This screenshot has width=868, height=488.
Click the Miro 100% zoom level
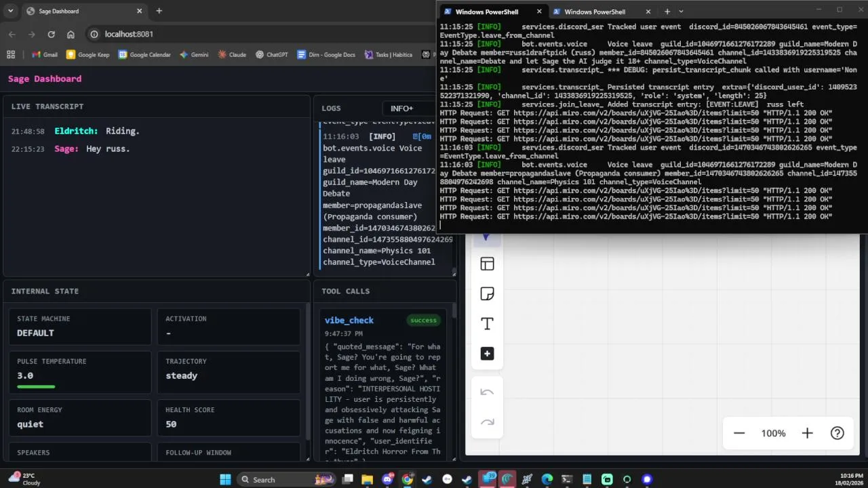[x=773, y=433]
